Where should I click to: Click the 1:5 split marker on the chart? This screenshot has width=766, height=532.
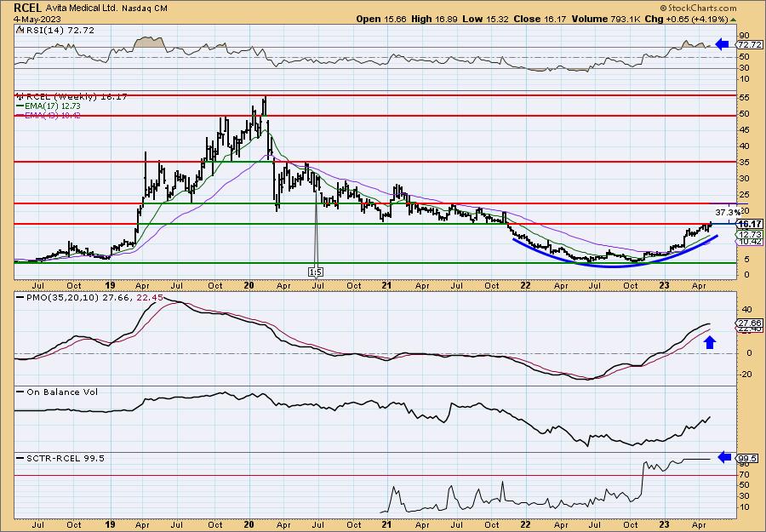[316, 272]
